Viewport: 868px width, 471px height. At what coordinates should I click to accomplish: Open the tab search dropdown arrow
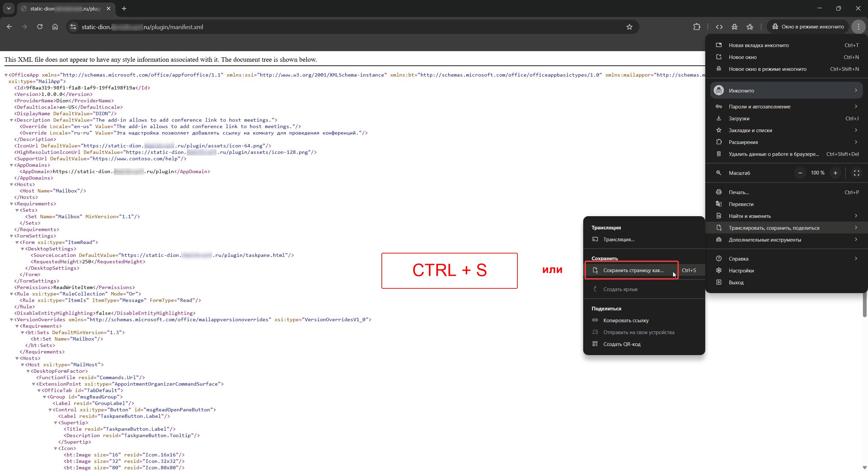tap(9, 8)
